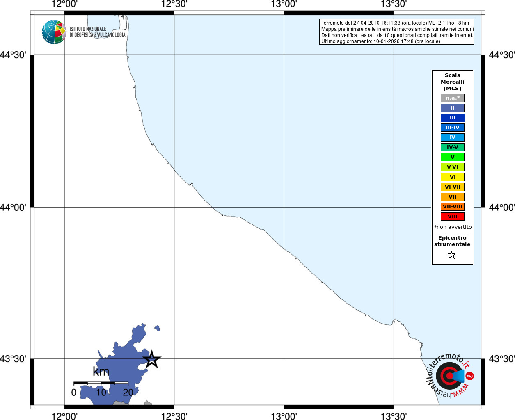Click the *non avvertito legend note
The image size is (515, 420).
tap(453, 227)
